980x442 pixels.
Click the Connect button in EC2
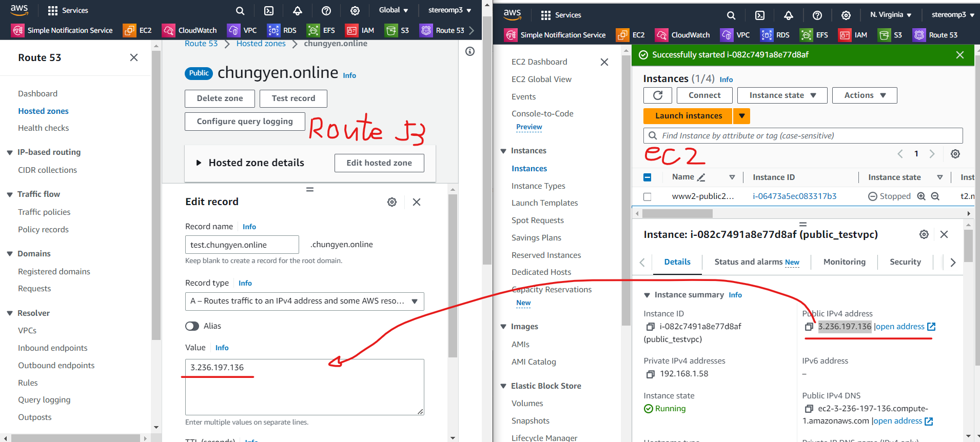[x=704, y=95]
